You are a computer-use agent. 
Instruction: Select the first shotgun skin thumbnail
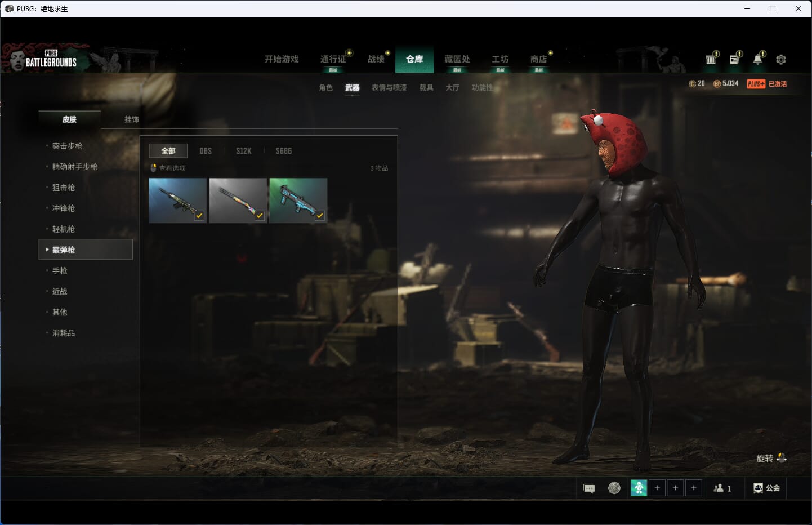tap(178, 201)
